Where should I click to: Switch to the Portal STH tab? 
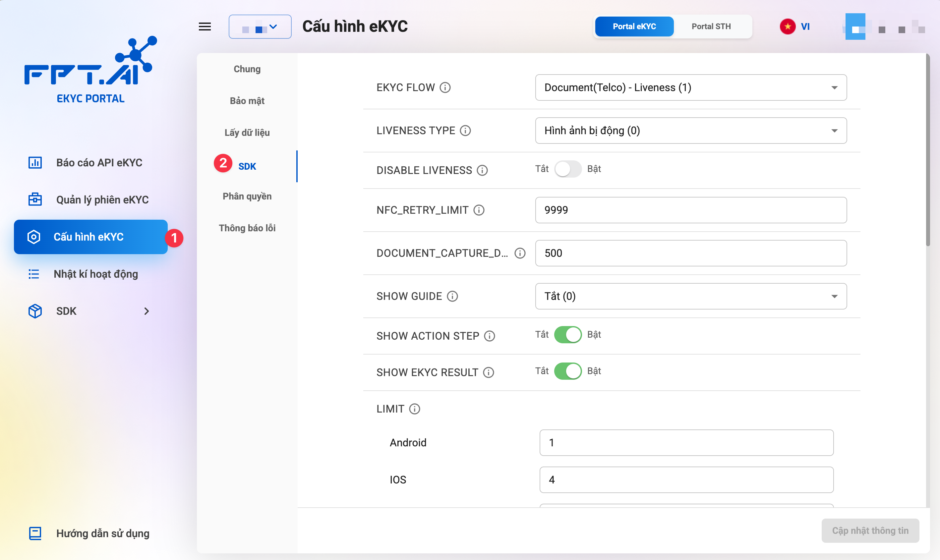[711, 27]
